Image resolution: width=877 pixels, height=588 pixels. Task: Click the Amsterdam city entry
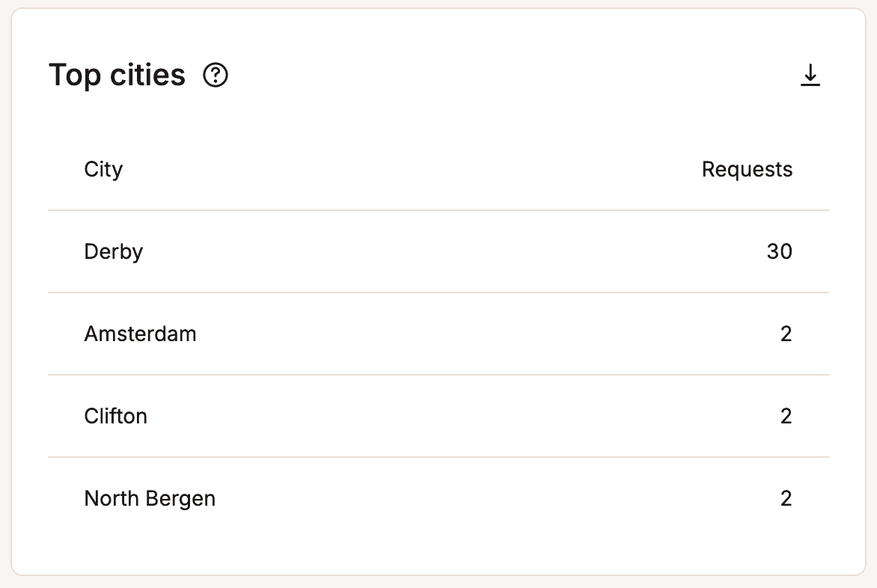coord(140,334)
